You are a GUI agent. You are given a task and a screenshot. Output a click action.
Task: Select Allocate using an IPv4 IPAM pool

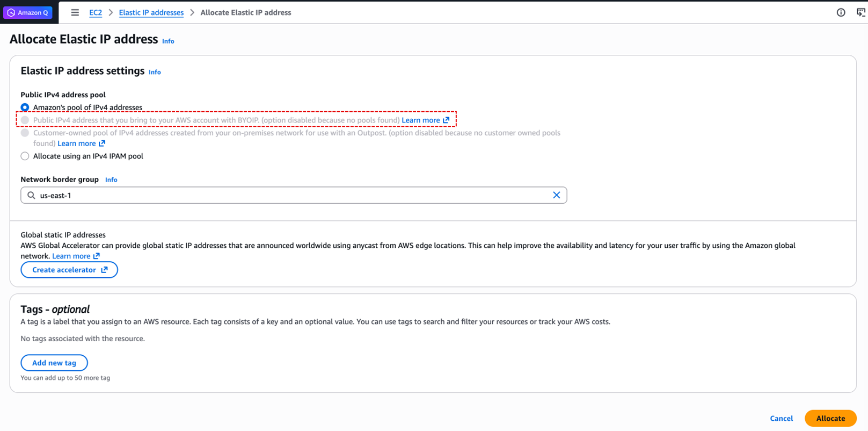[x=25, y=156]
